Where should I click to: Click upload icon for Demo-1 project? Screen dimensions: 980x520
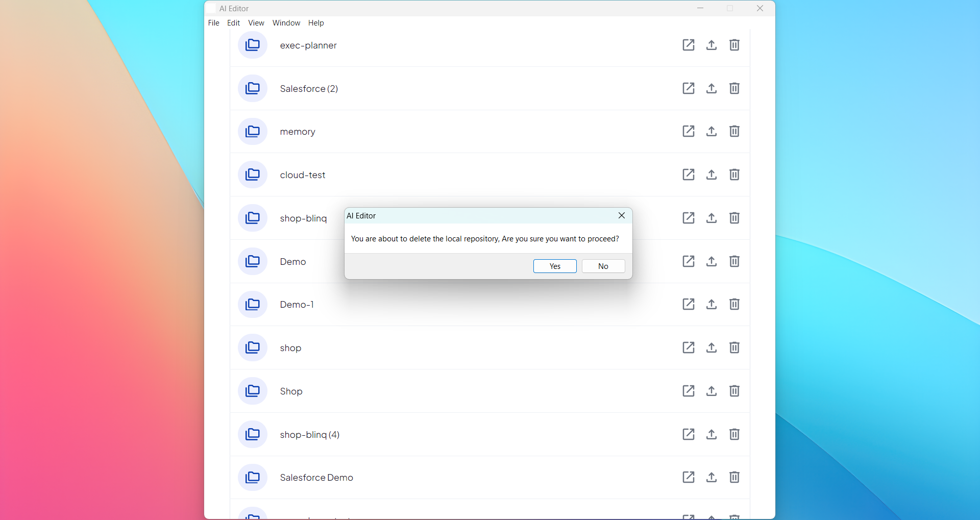(x=711, y=304)
